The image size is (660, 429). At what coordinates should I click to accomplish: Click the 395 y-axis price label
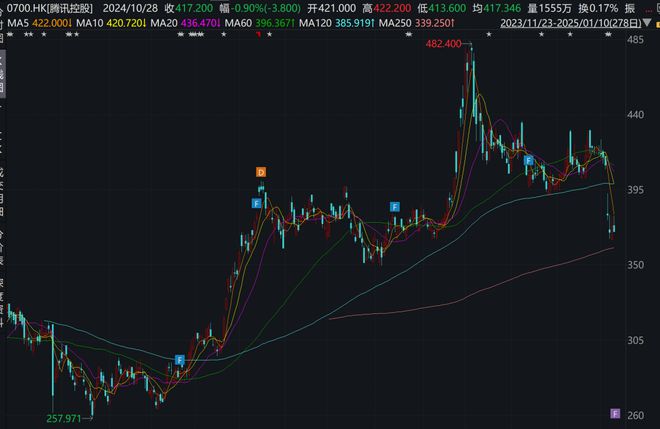click(635, 190)
